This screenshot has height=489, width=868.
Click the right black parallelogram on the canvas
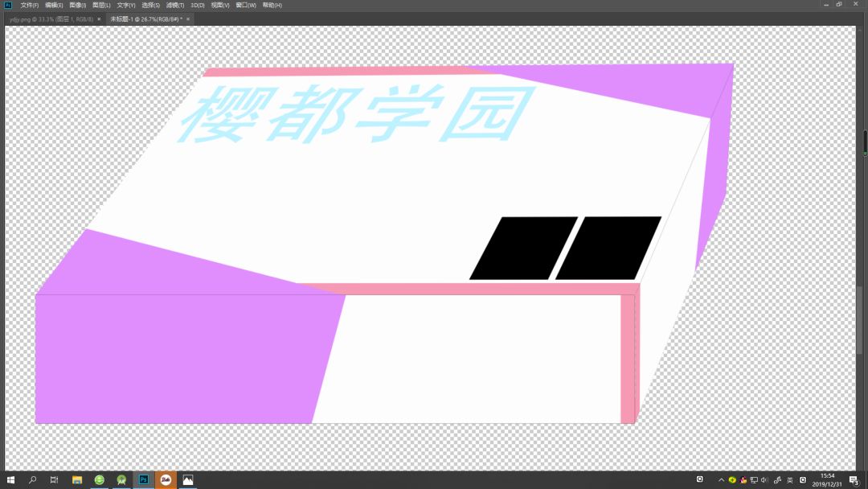click(608, 248)
